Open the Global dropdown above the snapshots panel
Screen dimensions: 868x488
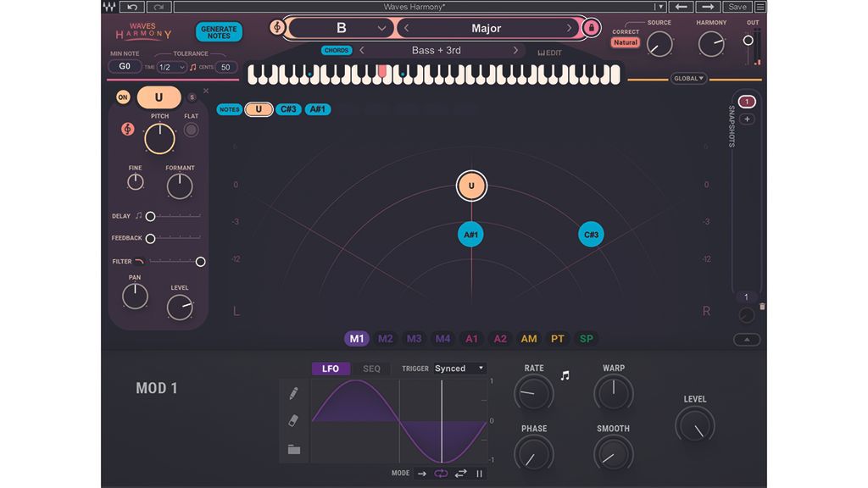(x=687, y=78)
